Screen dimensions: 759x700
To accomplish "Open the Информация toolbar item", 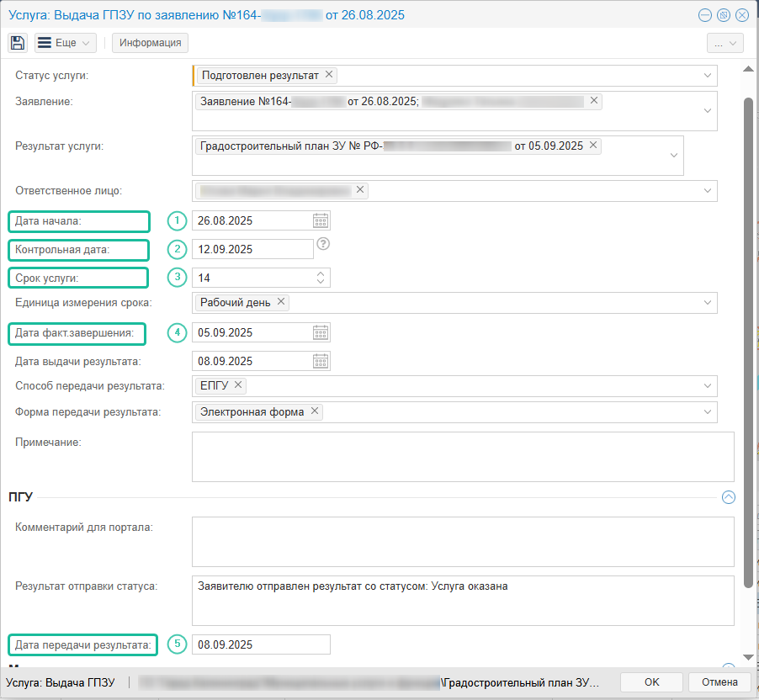I will point(150,43).
